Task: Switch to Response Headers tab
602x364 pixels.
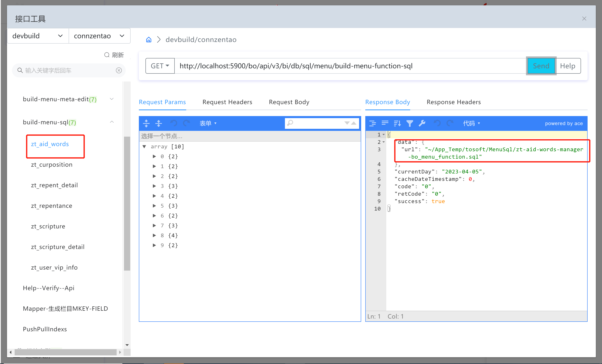Action: 454,102
